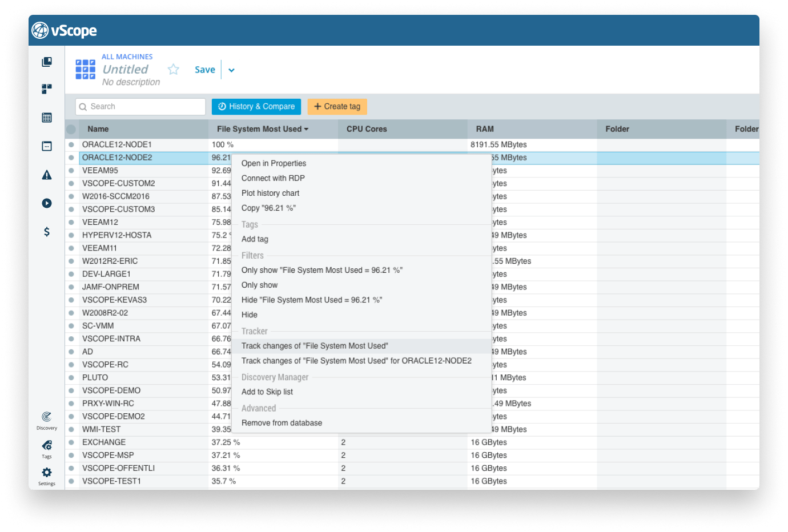
Task: Click the Save button
Action: [205, 70]
